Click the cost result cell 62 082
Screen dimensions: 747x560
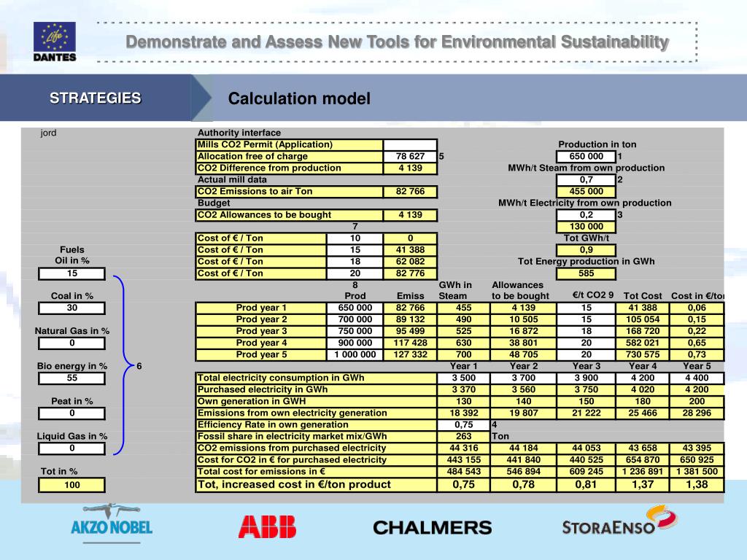pos(410,262)
